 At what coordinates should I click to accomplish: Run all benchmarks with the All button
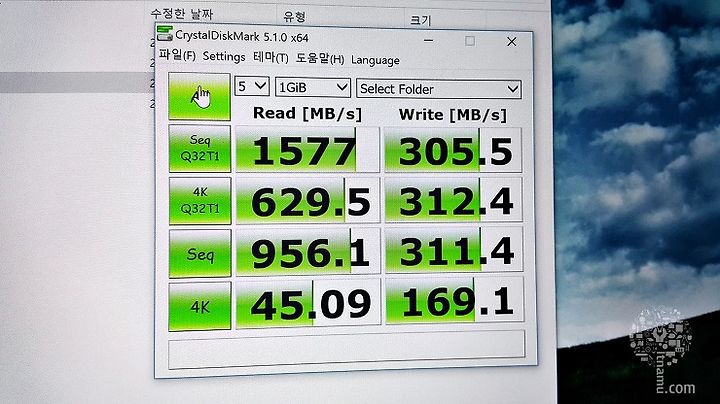click(199, 97)
